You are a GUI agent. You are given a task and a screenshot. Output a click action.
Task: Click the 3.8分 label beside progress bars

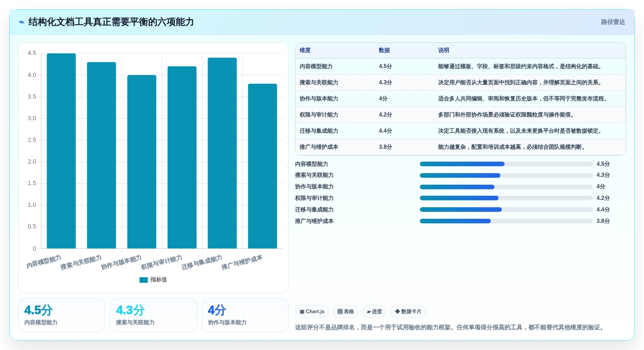coord(603,221)
